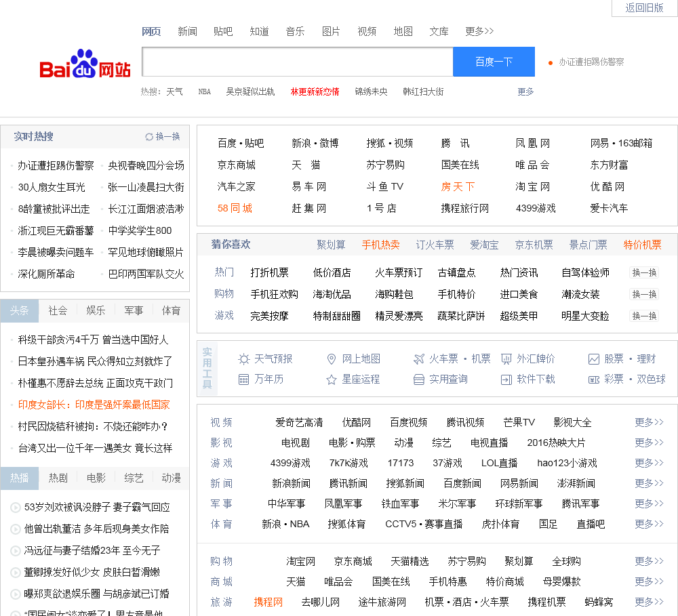Viewport: 678px width, 616px height.
Task: Open 手机热卖 in 猜你喜欢 tabs
Action: click(x=380, y=245)
